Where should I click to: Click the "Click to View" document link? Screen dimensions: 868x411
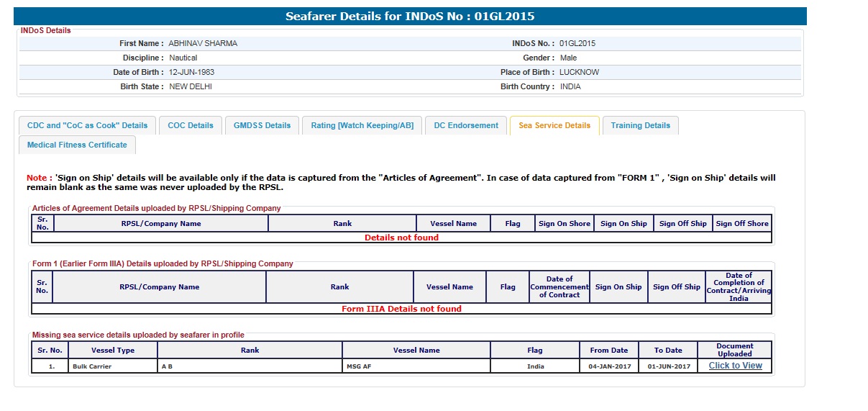coord(735,366)
